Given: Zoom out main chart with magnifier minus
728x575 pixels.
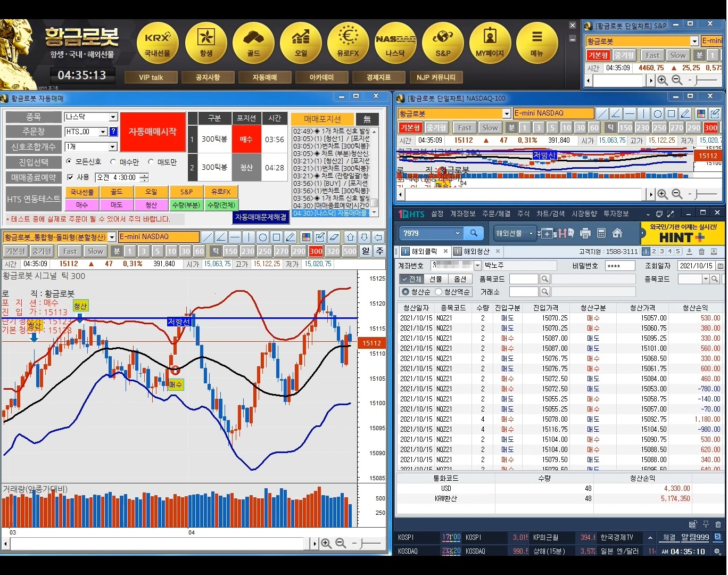Looking at the screenshot, I should (x=341, y=543).
